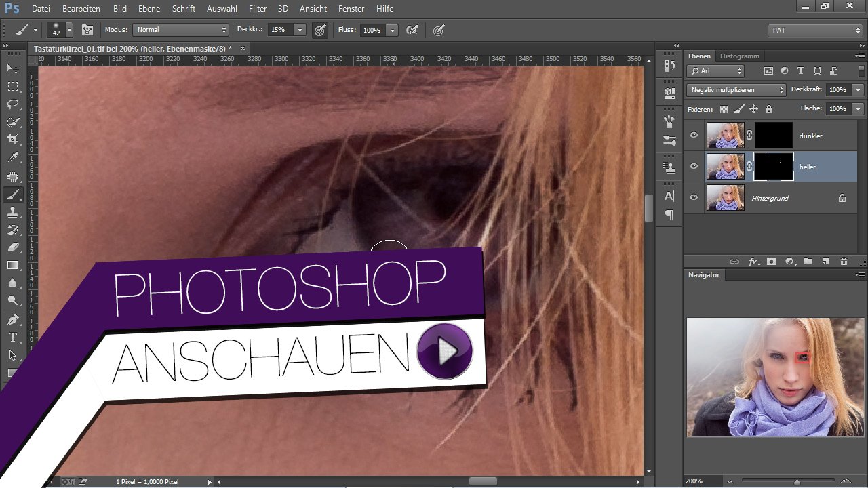Select the Move tool
This screenshot has height=488, width=868.
(x=13, y=68)
